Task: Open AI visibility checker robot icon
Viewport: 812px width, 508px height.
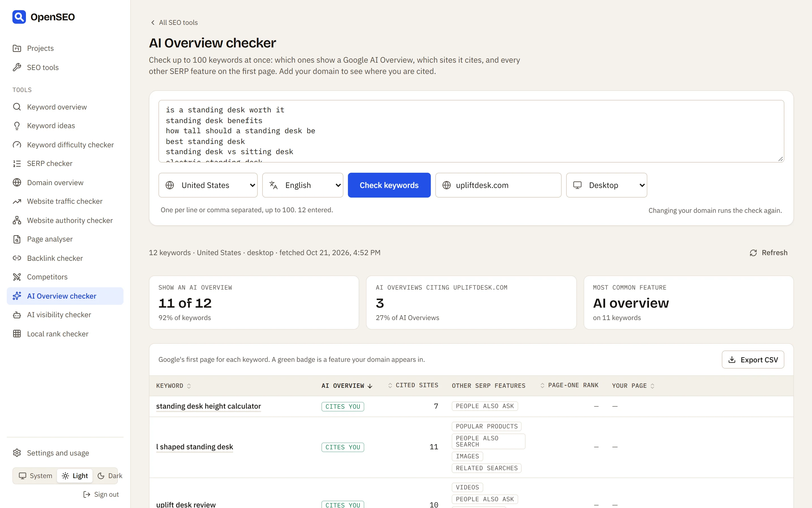Action: point(17,315)
